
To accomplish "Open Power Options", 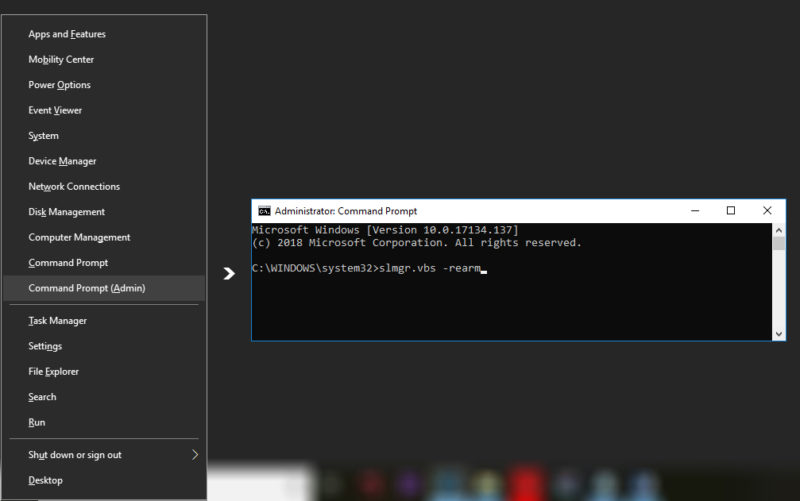I will tap(59, 85).
